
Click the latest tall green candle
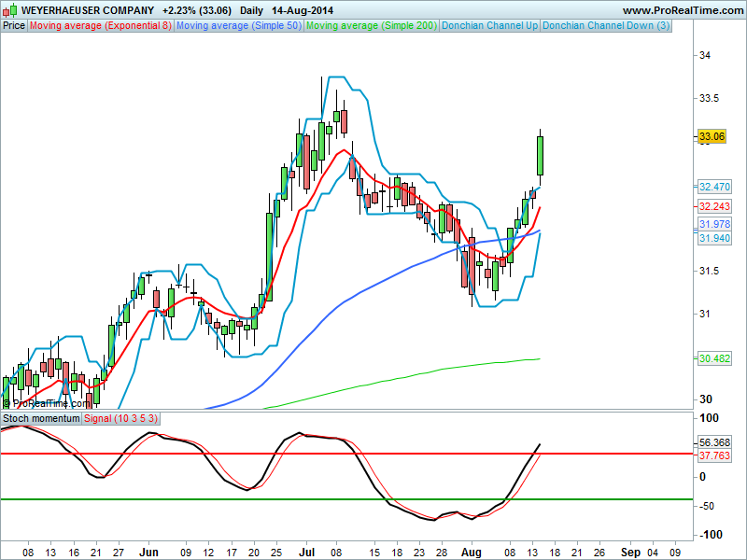541,156
